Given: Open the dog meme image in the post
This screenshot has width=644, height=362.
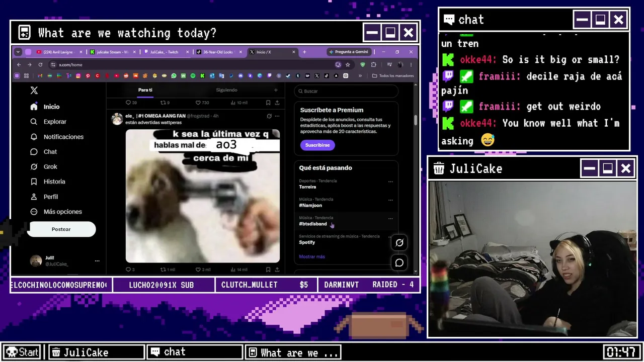Looking at the screenshot, I should [x=203, y=196].
